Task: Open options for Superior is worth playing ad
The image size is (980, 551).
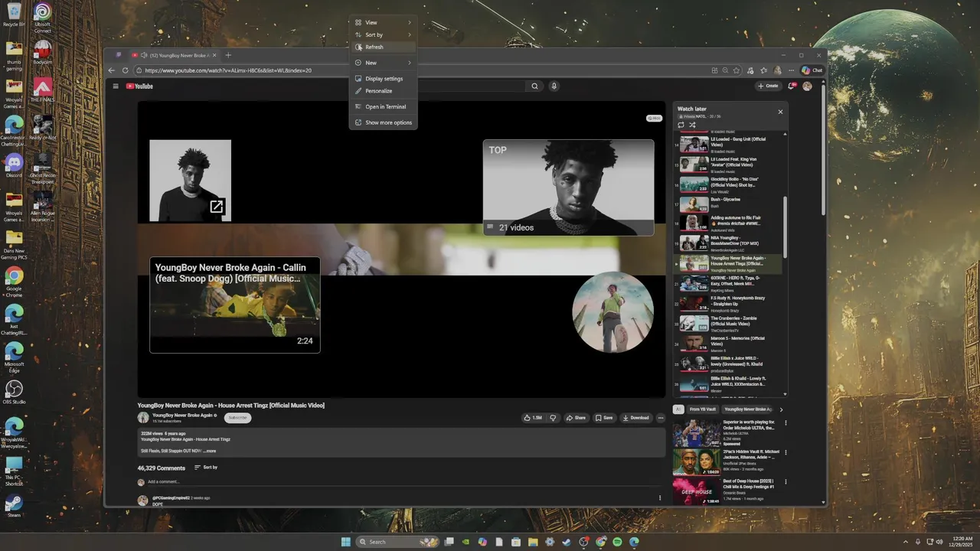Action: 786,422
